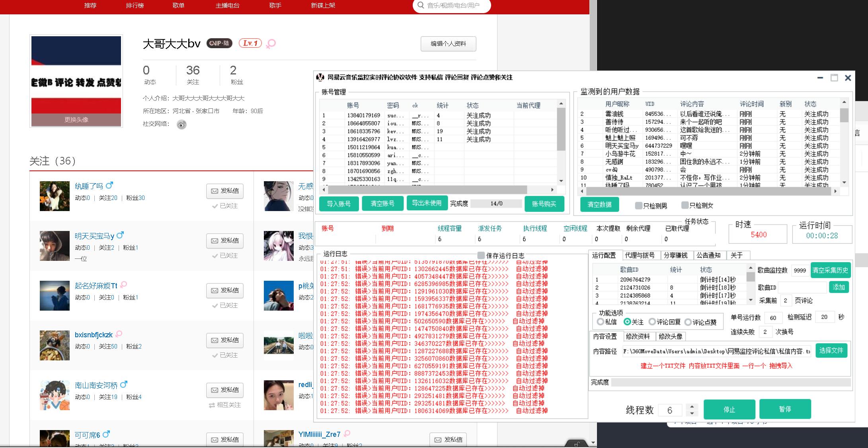Image resolution: width=868 pixels, height=448 pixels.
Task: Click envelope icon for 纨睡了吗 message
Action: click(215, 191)
